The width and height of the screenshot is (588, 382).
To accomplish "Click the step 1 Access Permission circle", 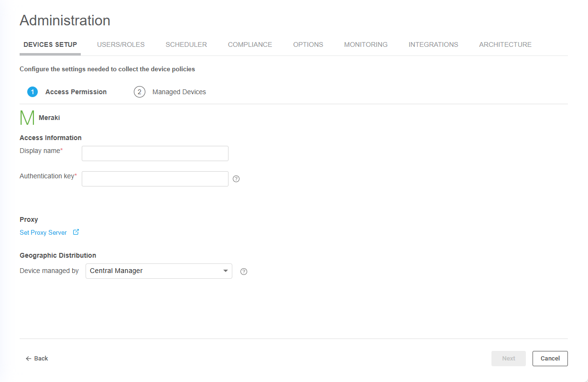I will pos(33,92).
